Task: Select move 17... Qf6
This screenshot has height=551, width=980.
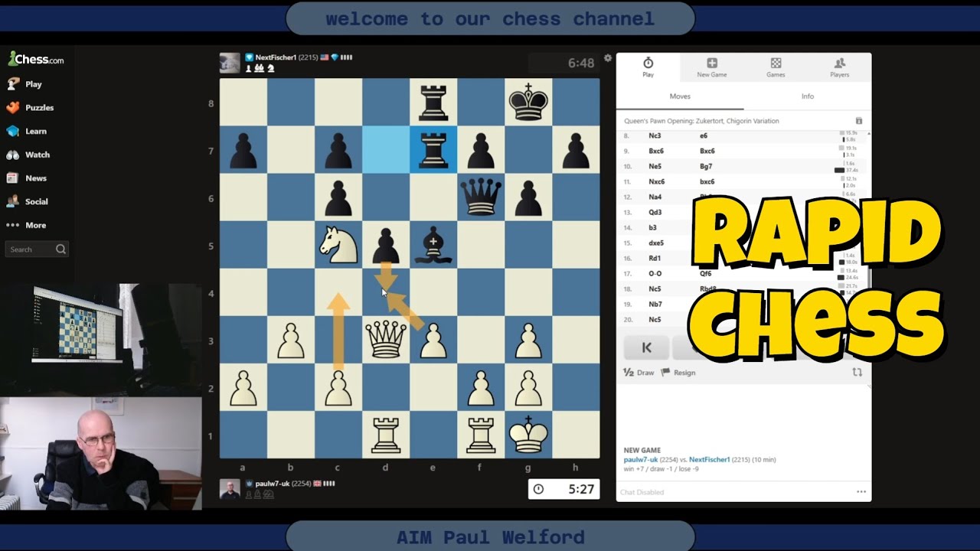Action: (x=705, y=273)
